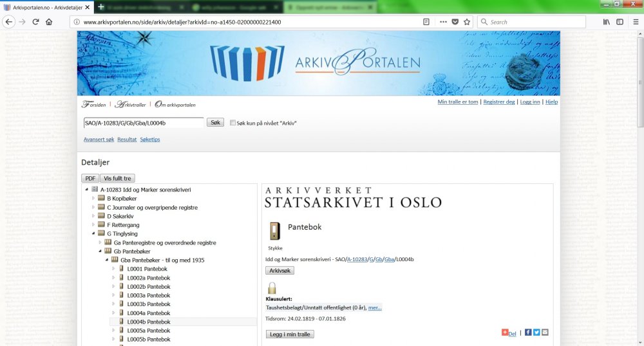Click the Registrer deg link

click(x=499, y=102)
